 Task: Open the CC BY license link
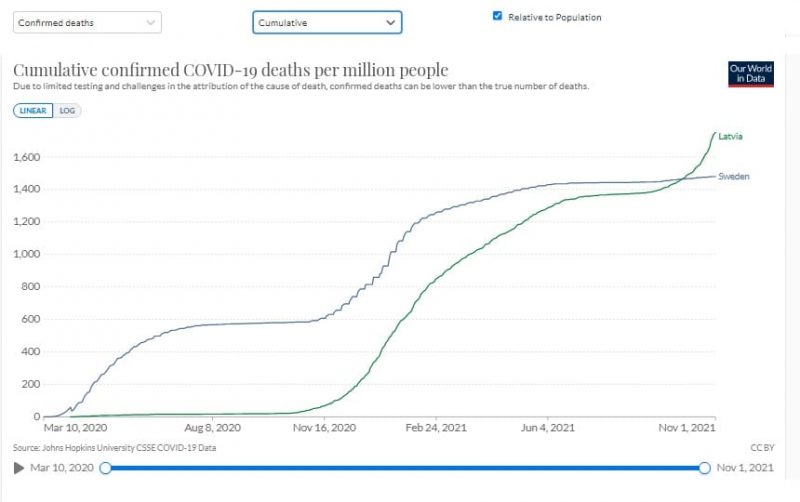[763, 448]
